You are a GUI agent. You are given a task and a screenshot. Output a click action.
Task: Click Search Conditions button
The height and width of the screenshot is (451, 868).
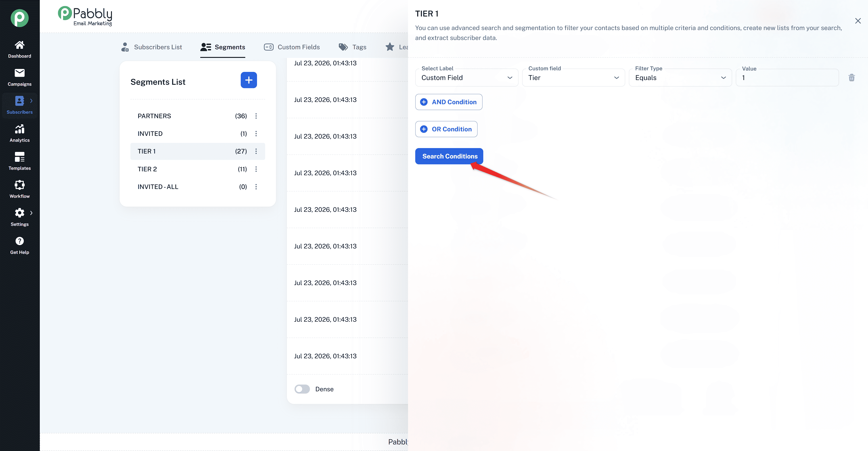click(449, 156)
